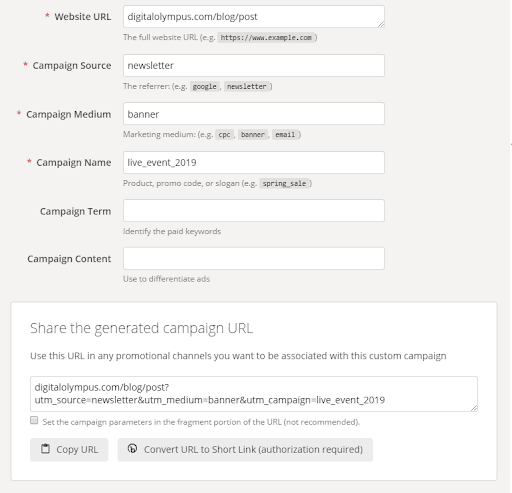Click the spring_sale example code tag
The height and width of the screenshot is (493, 512).
284,183
